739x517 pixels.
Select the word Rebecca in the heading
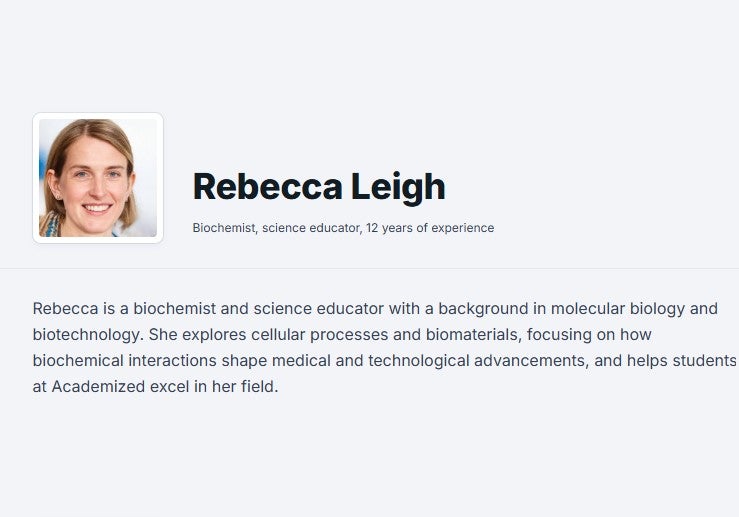tap(268, 187)
